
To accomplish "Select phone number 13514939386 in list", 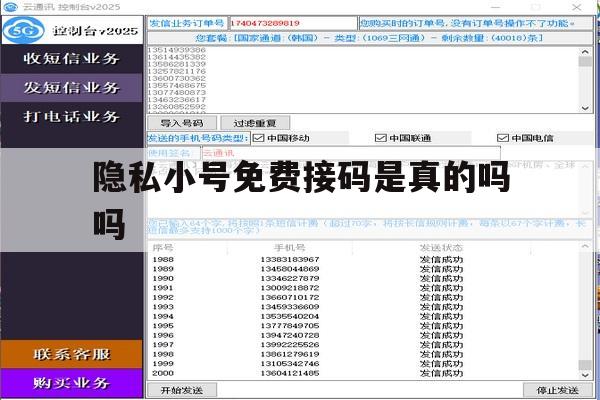I will click(x=176, y=50).
